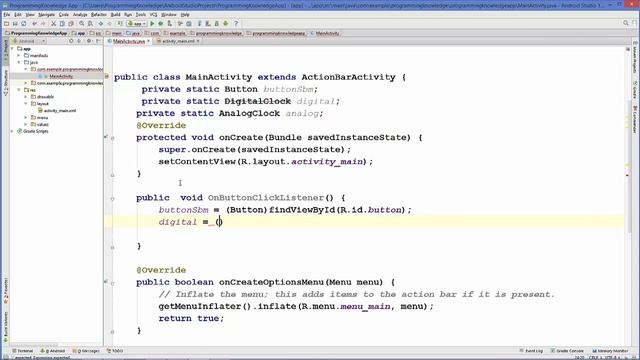
Task: Start debugging with the bug icon
Action: pyautogui.click(x=161, y=24)
